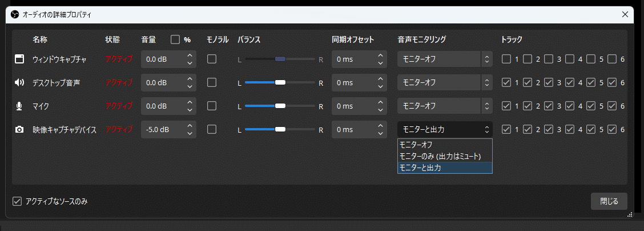Close the audio properties dialog window
644x231 pixels.
[625, 15]
